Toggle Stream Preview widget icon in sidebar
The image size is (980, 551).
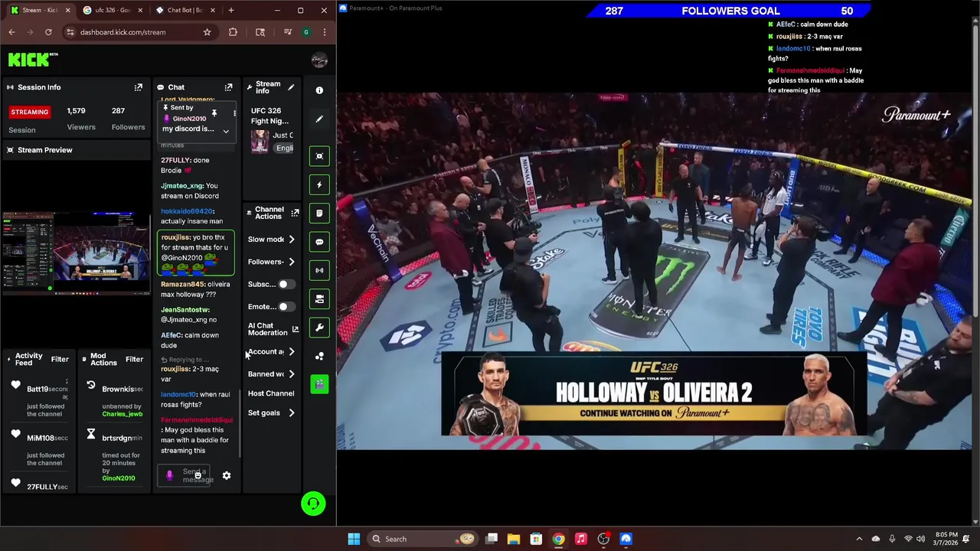pyautogui.click(x=319, y=156)
